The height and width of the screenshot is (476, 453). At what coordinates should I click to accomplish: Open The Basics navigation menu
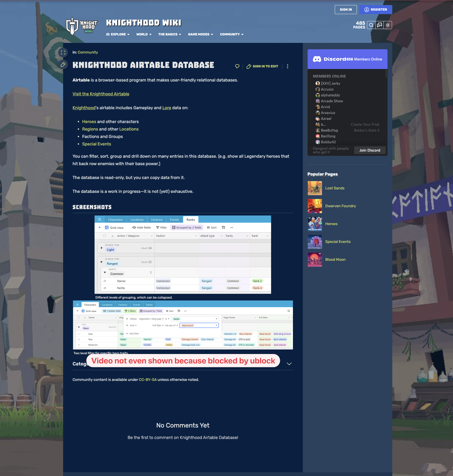coord(169,34)
